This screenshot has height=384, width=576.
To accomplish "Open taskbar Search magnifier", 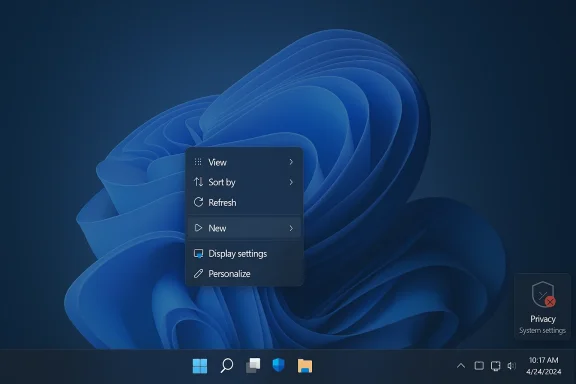I will point(227,366).
